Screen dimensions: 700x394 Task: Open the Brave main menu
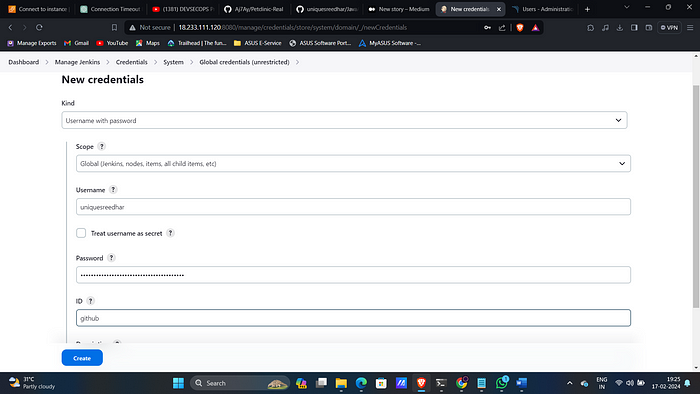point(690,27)
